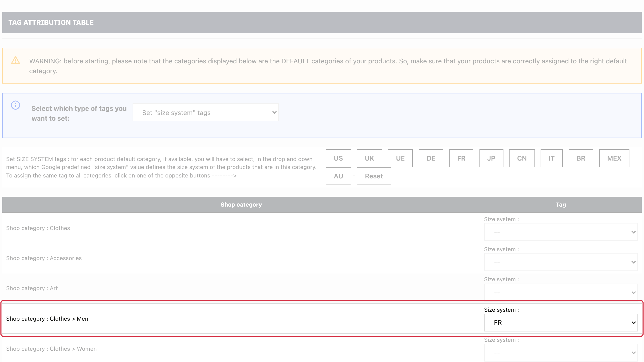The image size is (644, 362).
Task: Click the WARNING message about default categories
Action: (x=328, y=66)
